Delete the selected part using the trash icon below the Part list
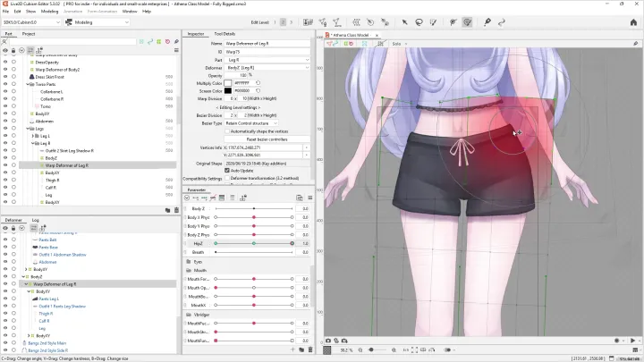644x362 pixels. pyautogui.click(x=176, y=210)
